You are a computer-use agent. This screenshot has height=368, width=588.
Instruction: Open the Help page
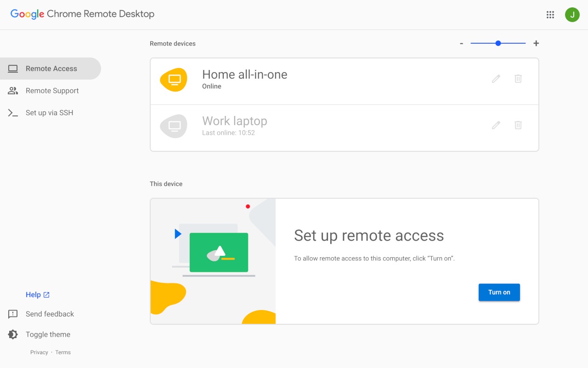coord(33,294)
